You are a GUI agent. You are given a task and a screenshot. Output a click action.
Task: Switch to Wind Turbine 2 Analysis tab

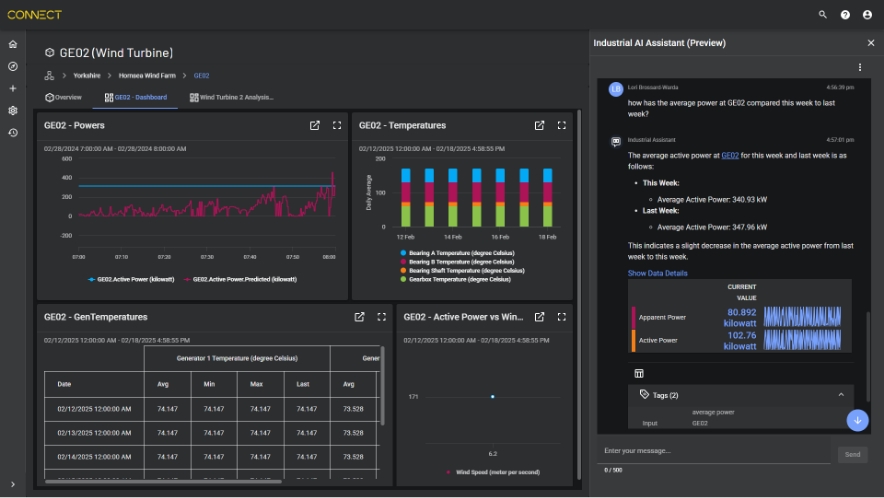[231, 98]
